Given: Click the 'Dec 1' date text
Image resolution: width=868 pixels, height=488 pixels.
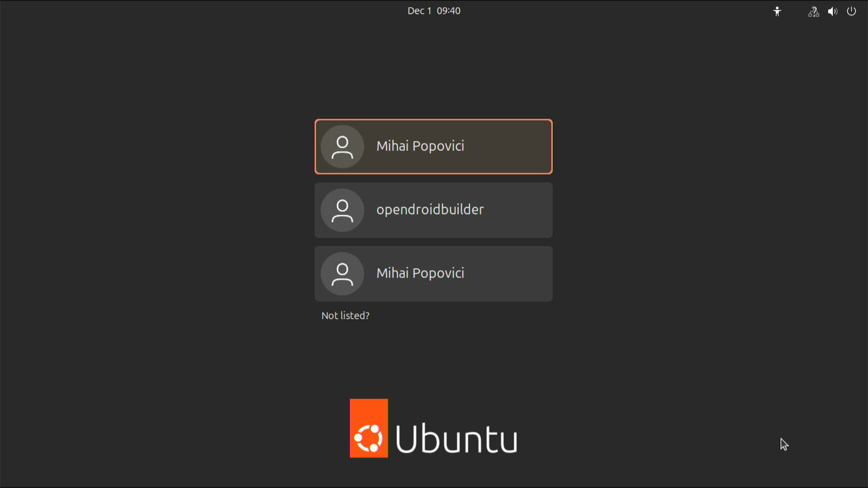Looking at the screenshot, I should pyautogui.click(x=419, y=11).
